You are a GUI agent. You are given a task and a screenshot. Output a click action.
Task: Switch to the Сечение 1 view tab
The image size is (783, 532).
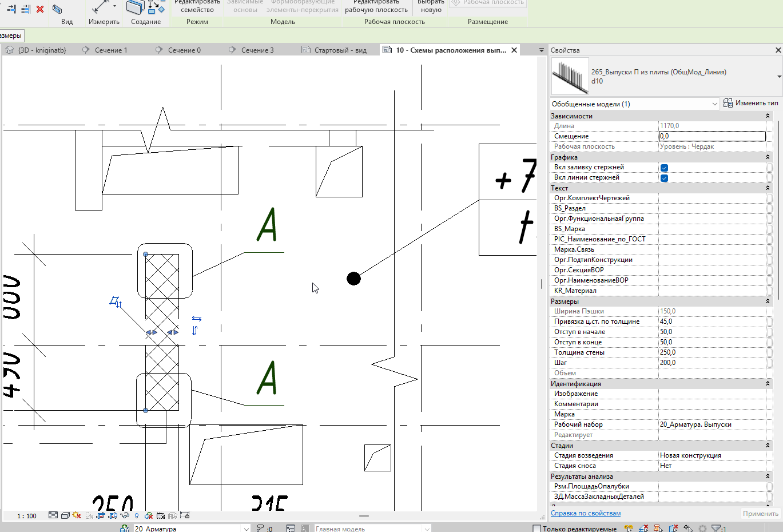click(x=111, y=50)
